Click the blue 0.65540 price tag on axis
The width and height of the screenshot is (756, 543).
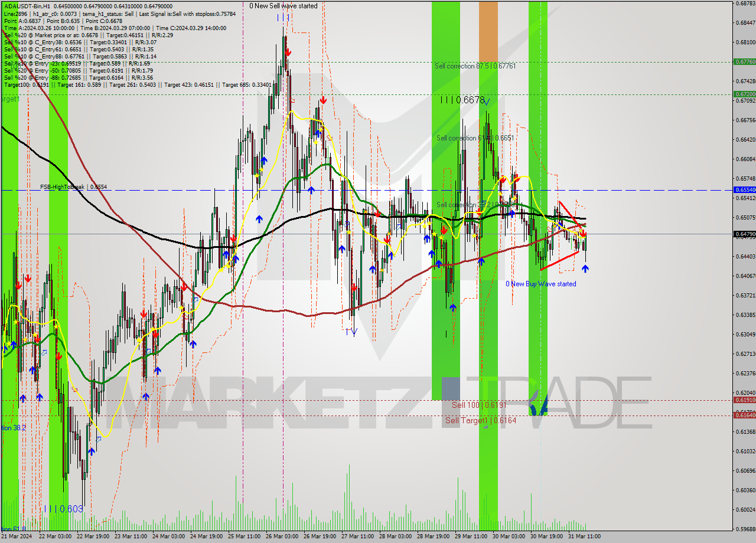tap(744, 190)
